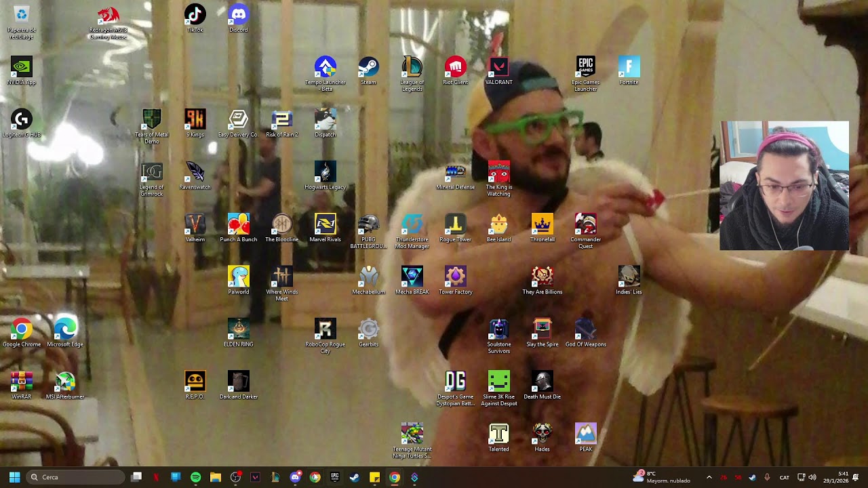Image resolution: width=868 pixels, height=488 pixels.
Task: Open the TikTok desktop shortcut
Action: coord(195,19)
